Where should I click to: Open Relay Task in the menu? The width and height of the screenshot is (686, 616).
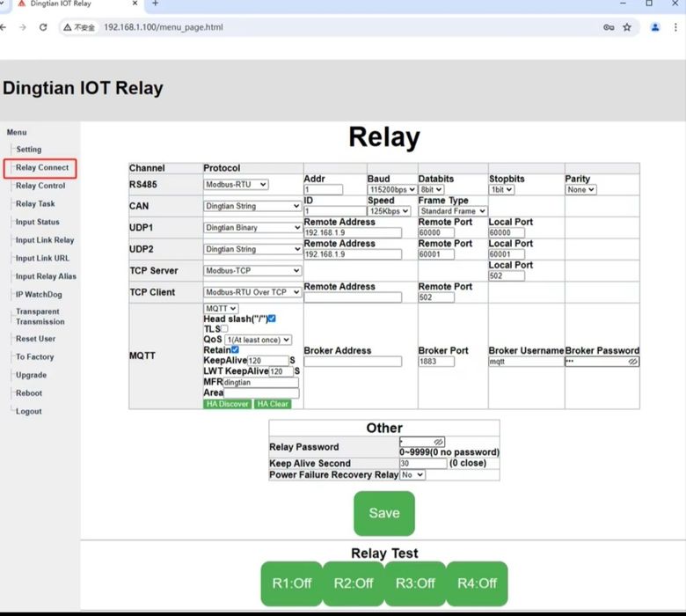[35, 204]
